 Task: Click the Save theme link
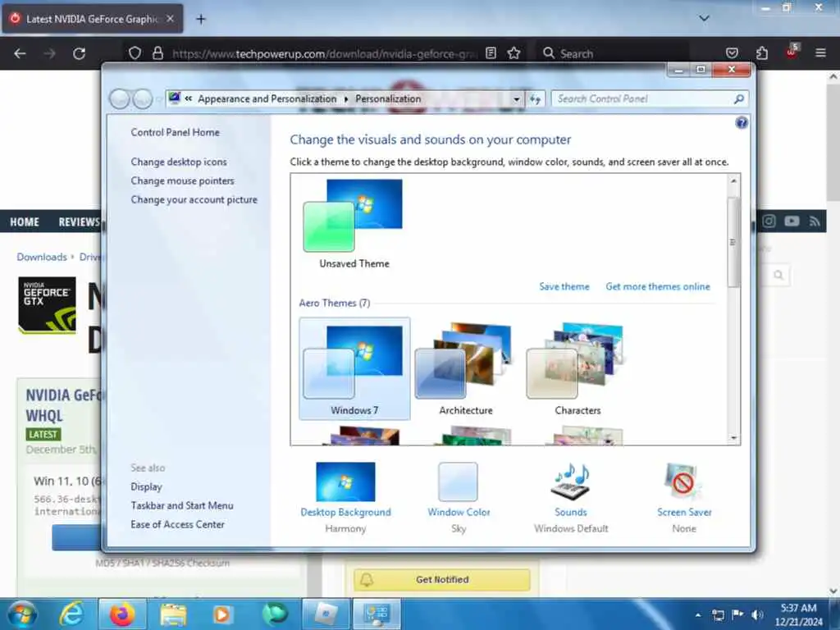[564, 286]
